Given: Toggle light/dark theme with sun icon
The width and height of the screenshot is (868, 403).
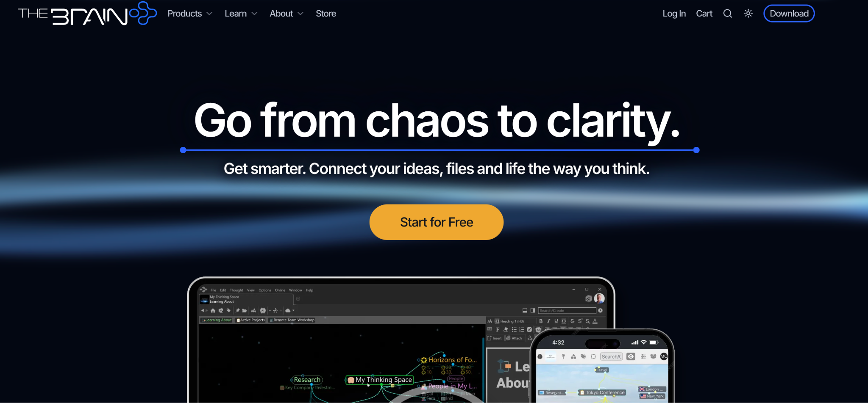Looking at the screenshot, I should pos(748,14).
